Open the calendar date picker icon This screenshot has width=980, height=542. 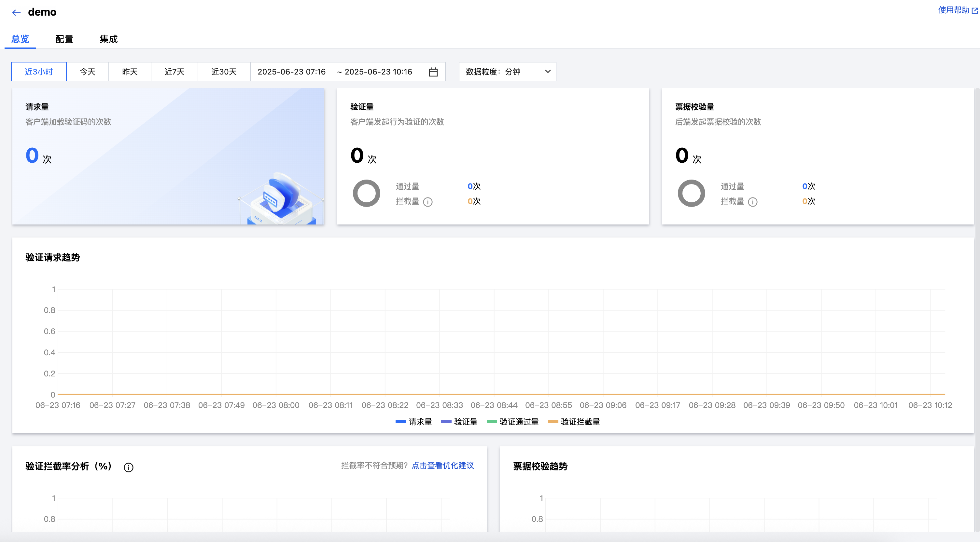(x=433, y=72)
